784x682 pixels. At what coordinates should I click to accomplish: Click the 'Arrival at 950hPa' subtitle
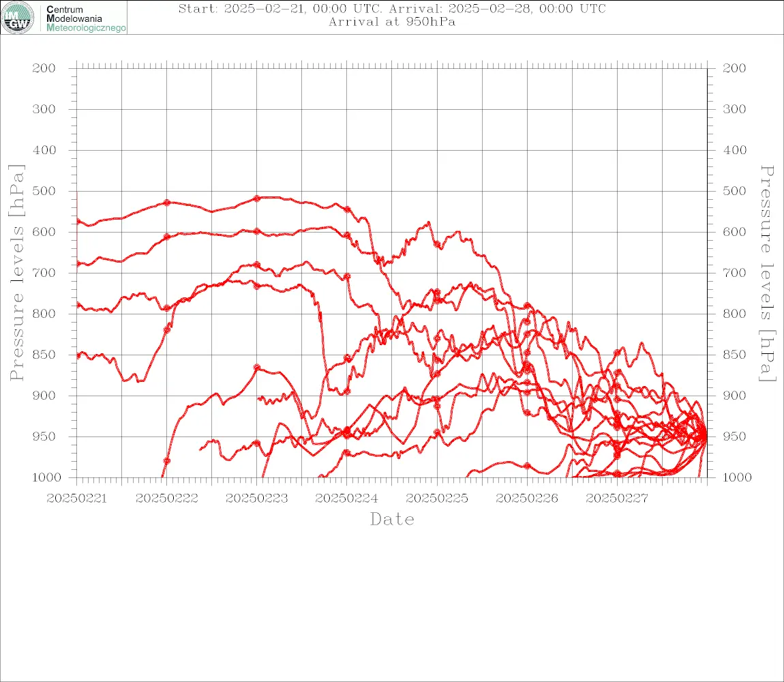pos(392,22)
